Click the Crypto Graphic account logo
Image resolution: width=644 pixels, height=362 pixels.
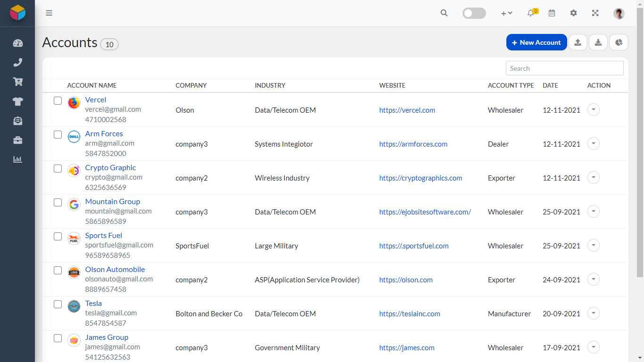(x=74, y=171)
